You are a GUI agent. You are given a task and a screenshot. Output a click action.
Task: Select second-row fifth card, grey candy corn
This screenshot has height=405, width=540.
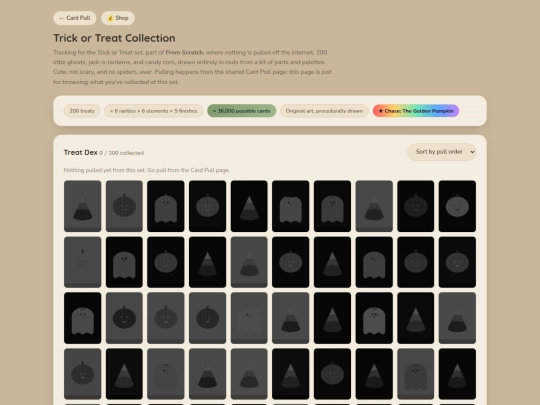pos(249,262)
